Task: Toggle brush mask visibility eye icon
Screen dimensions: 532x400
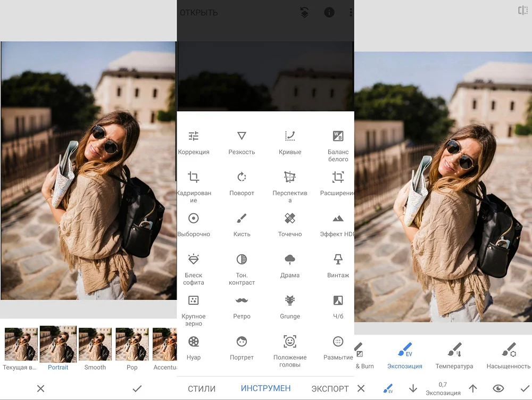Action: (498, 388)
